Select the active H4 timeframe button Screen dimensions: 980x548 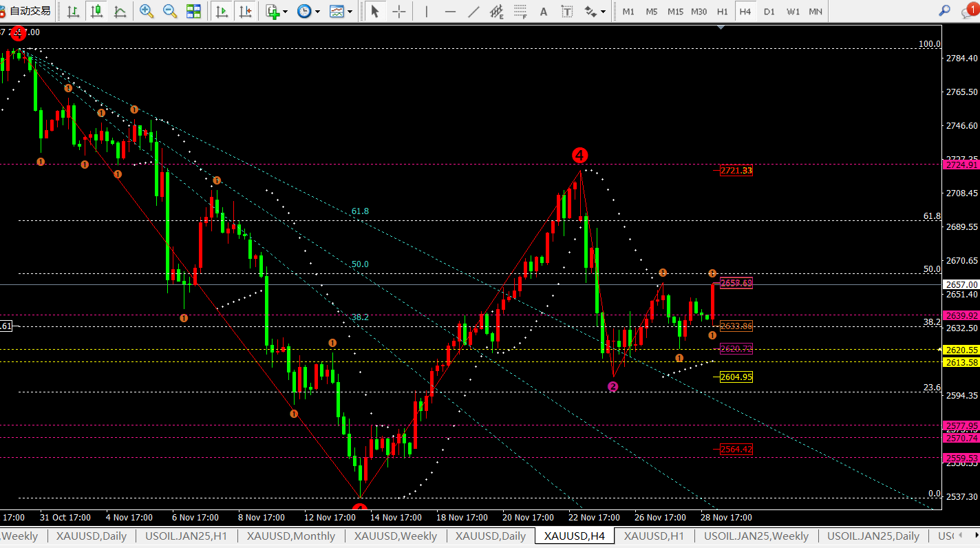pos(745,11)
